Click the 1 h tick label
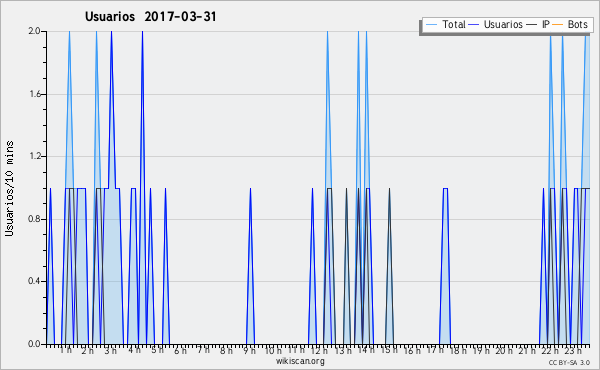 (x=66, y=350)
